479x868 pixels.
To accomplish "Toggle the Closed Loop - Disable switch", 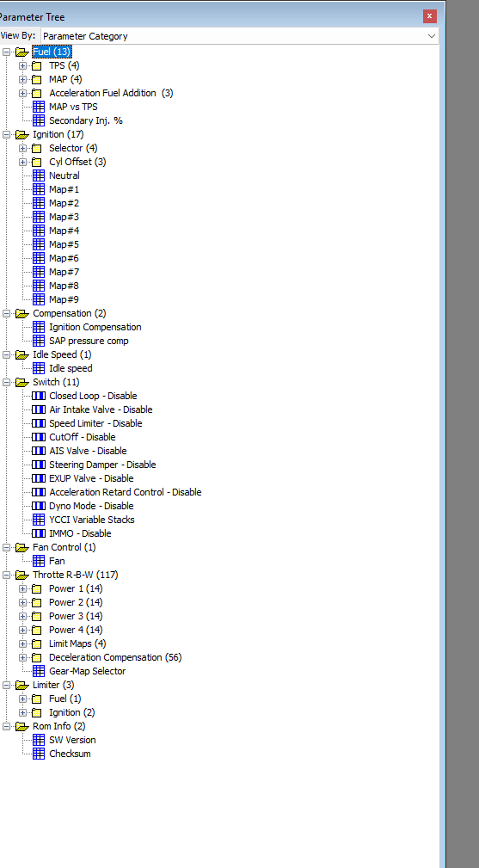I will (39, 396).
